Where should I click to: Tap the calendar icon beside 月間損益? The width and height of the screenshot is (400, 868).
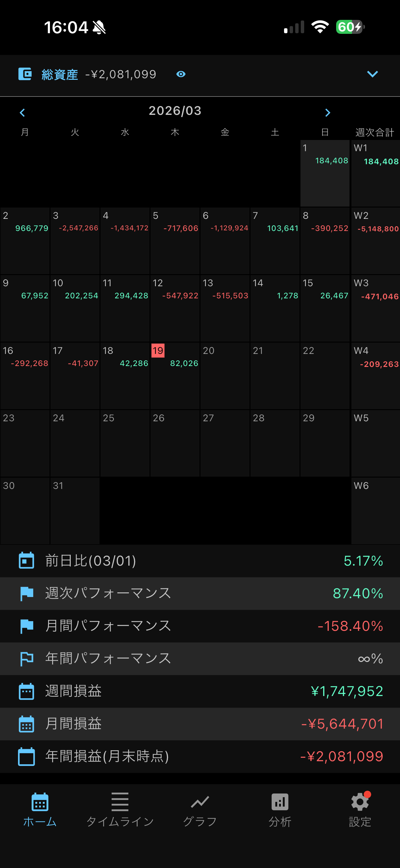point(26,724)
